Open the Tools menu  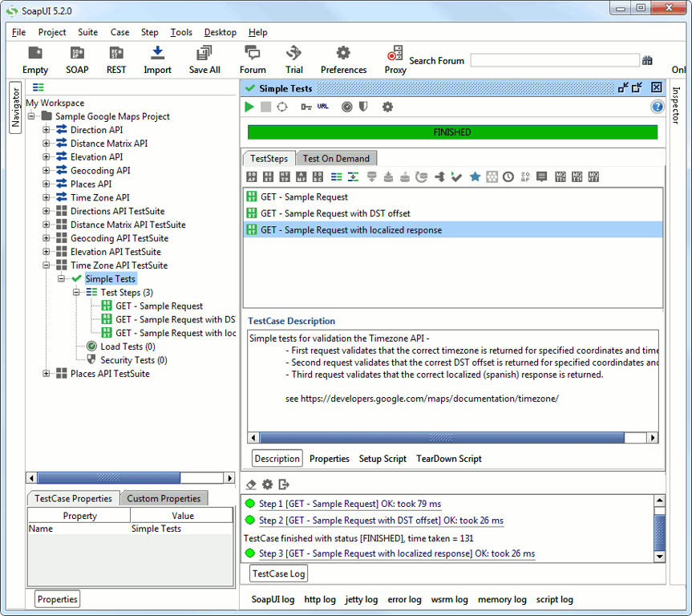coord(181,32)
